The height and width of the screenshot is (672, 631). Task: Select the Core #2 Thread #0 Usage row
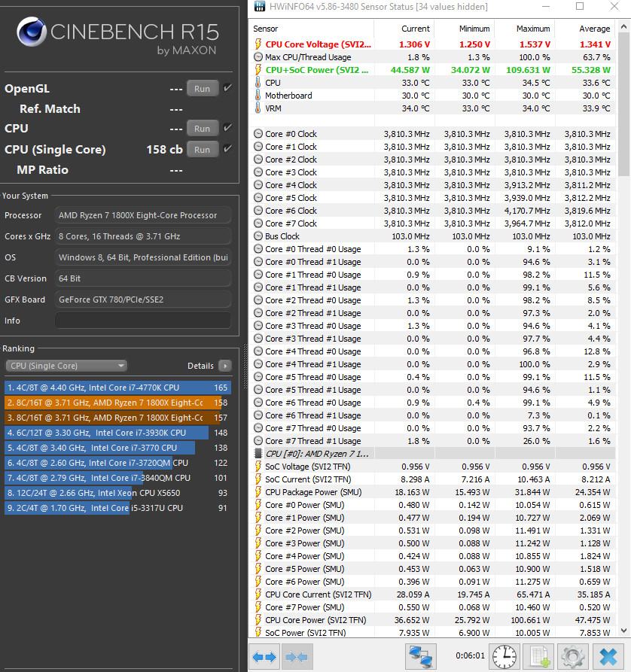click(432, 300)
